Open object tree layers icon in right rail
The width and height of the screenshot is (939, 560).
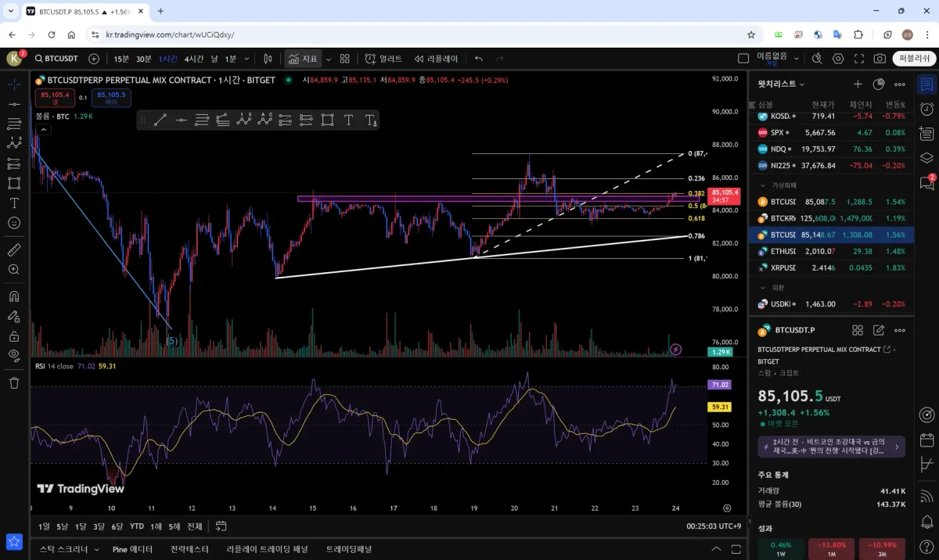click(926, 157)
